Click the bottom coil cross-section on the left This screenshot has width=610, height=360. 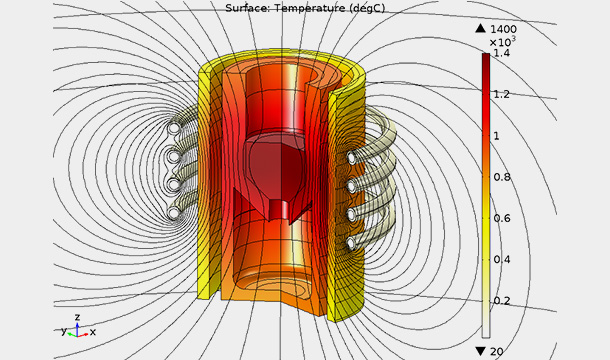173,213
